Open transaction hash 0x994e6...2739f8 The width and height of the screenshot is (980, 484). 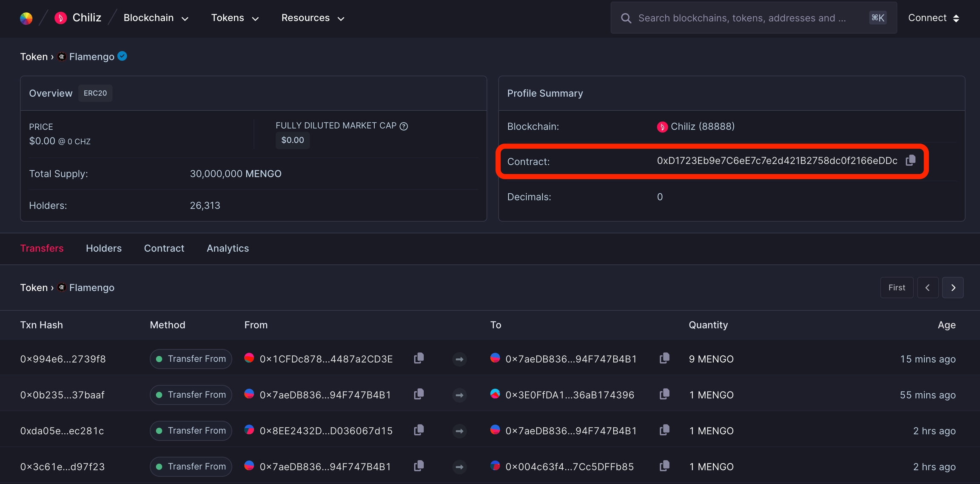[x=63, y=359]
